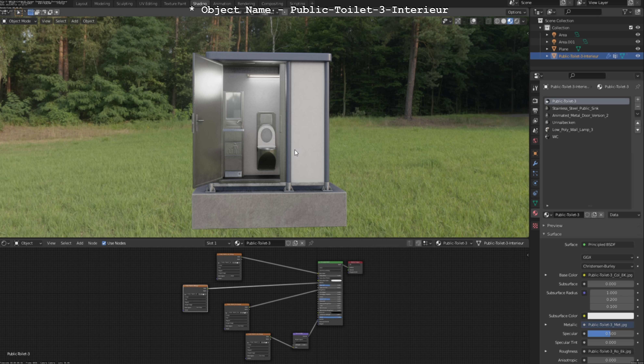Switch viewport to Wireframe shading
The image size is (644, 364).
pyautogui.click(x=497, y=21)
